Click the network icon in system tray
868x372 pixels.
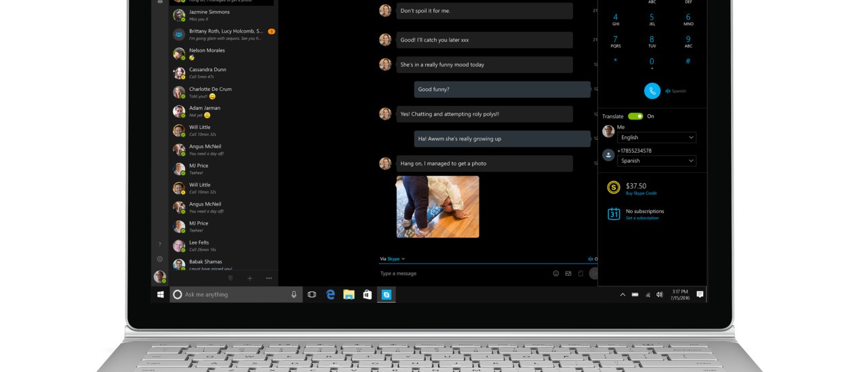click(648, 295)
